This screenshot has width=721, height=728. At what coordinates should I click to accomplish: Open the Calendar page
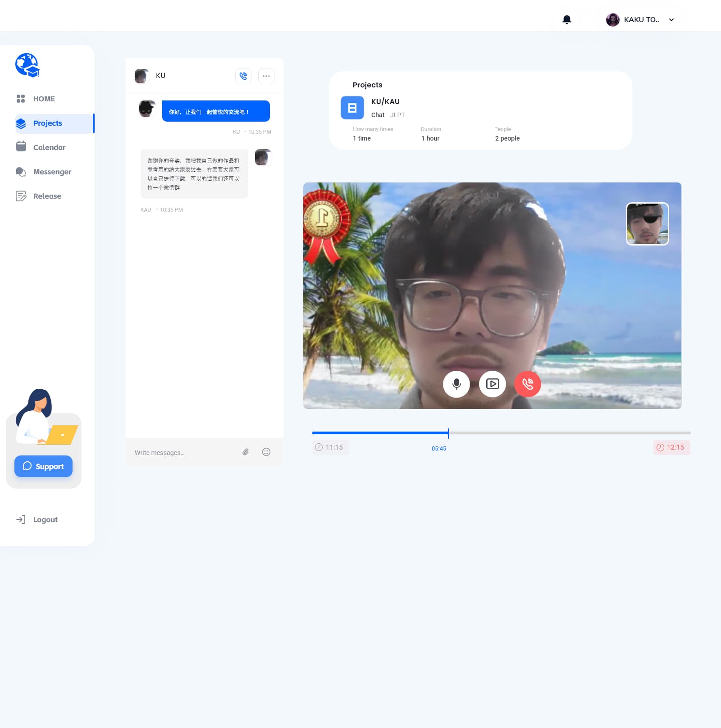coord(49,147)
